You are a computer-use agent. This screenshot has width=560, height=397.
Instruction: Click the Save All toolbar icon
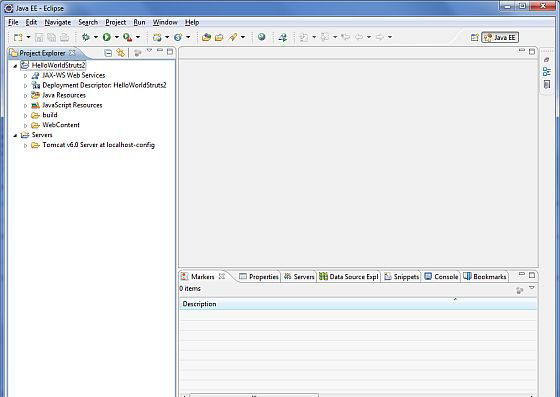tap(52, 37)
